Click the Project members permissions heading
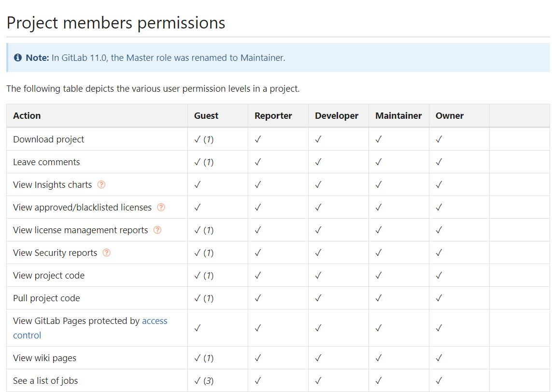Image resolution: width=552 pixels, height=392 pixels. [116, 23]
